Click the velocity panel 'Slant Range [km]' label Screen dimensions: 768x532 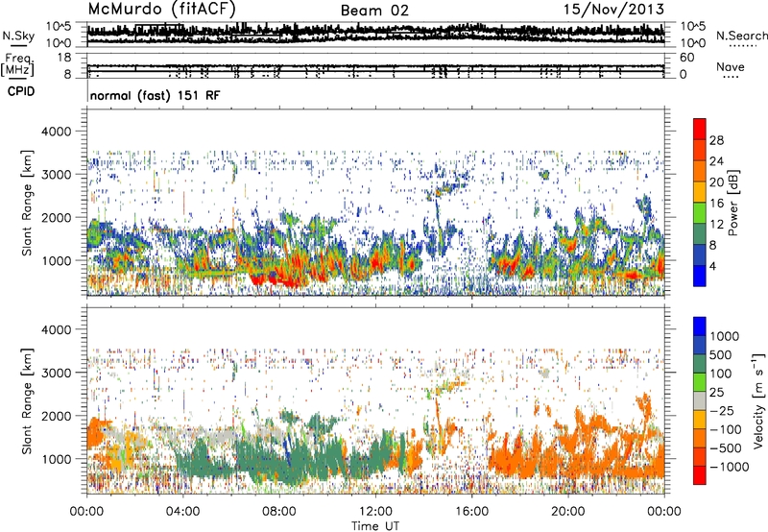pos(28,400)
